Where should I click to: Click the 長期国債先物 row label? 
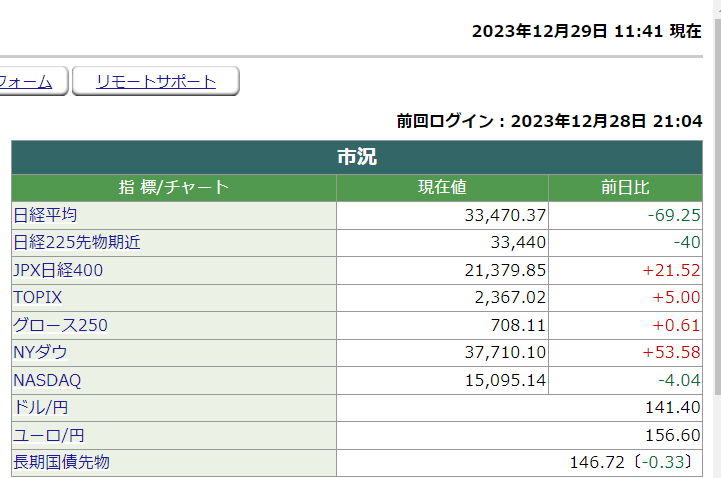[62, 462]
